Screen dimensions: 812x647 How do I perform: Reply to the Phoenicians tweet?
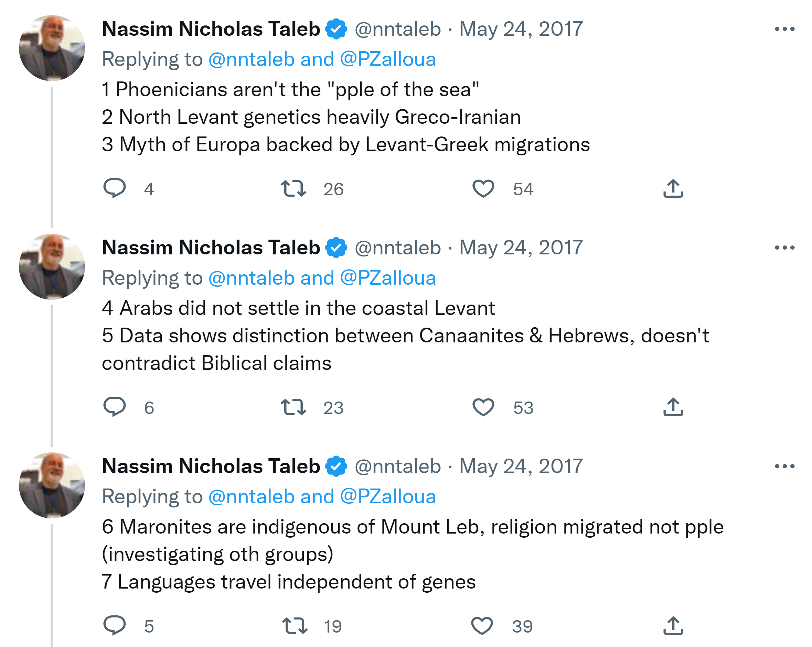coord(115,188)
